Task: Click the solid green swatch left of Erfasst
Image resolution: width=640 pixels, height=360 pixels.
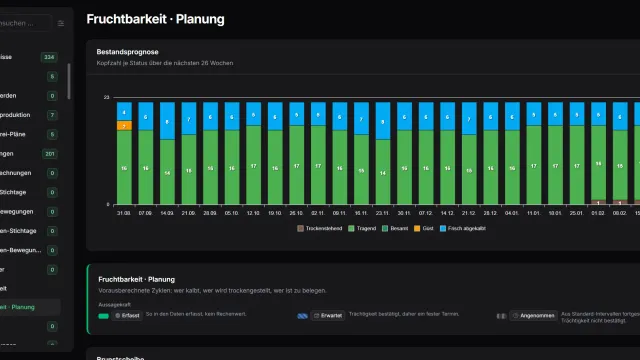Action: (x=104, y=316)
